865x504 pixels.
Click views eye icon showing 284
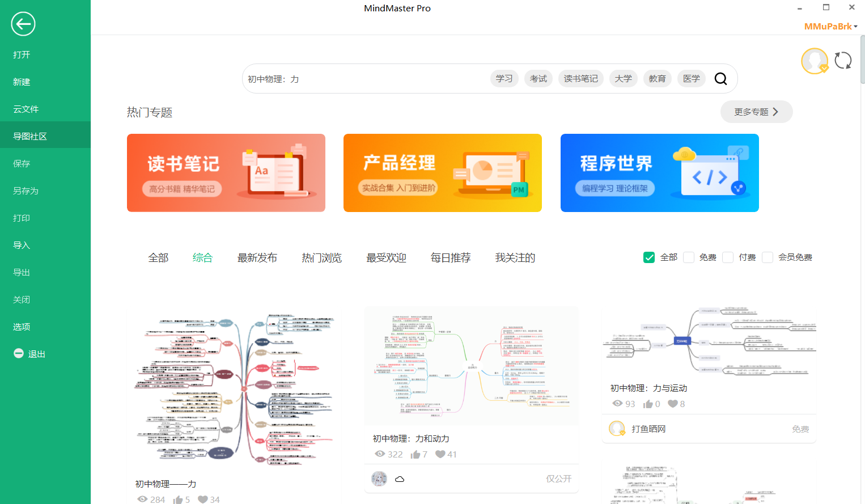coord(142,499)
